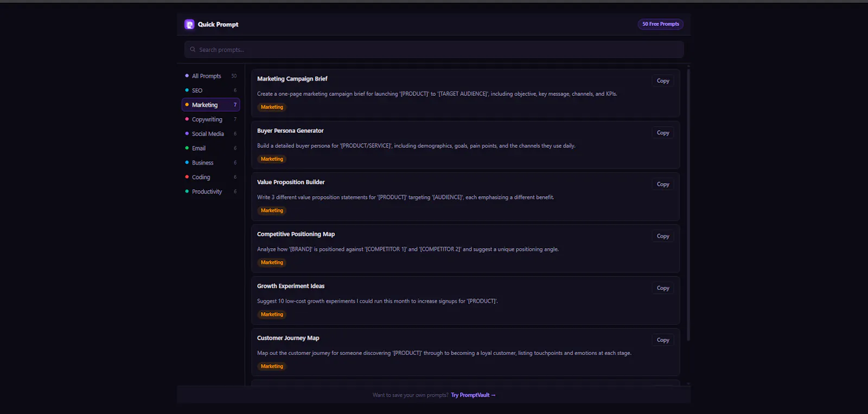The width and height of the screenshot is (868, 414).
Task: Click the Value Proposition prompt description
Action: [x=406, y=197]
